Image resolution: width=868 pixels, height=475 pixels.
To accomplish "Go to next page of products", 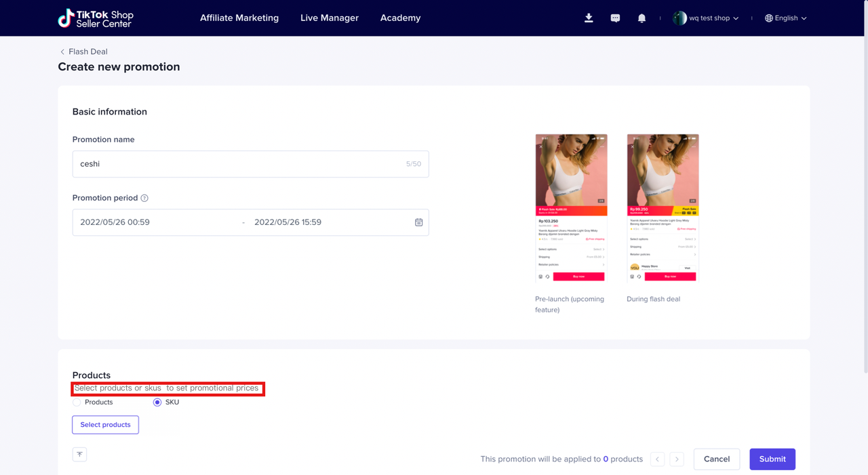I will pyautogui.click(x=677, y=459).
